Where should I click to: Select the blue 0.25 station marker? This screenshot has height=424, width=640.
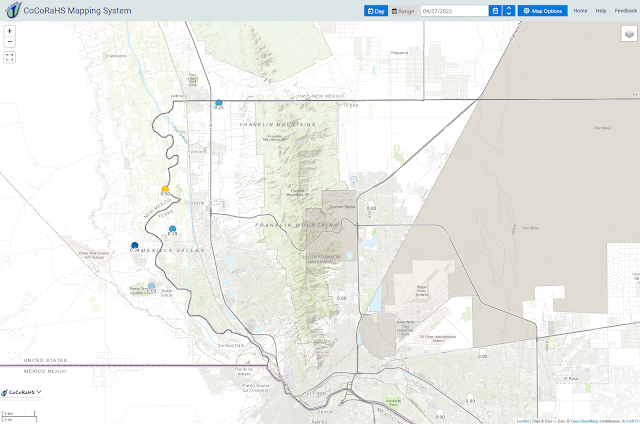point(219,102)
